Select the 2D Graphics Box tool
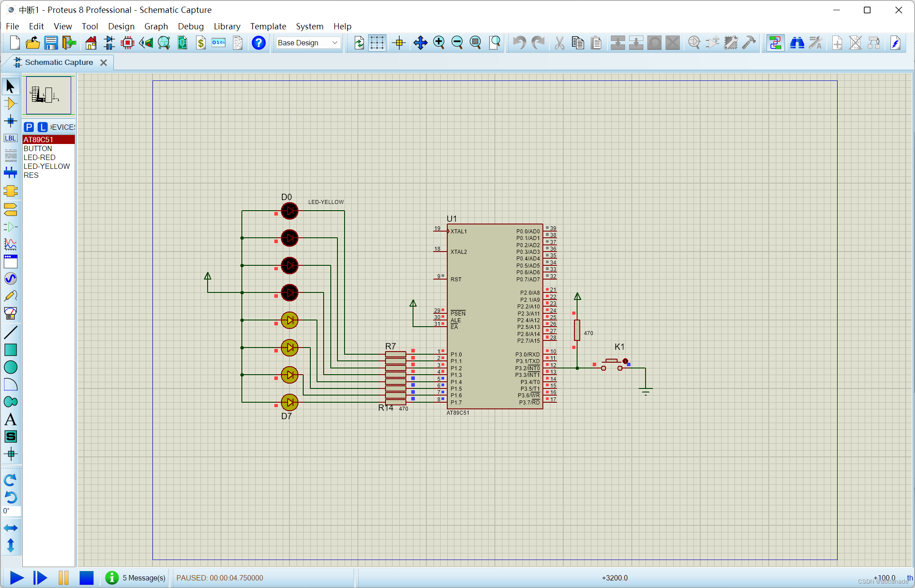The image size is (915, 588). [11, 350]
